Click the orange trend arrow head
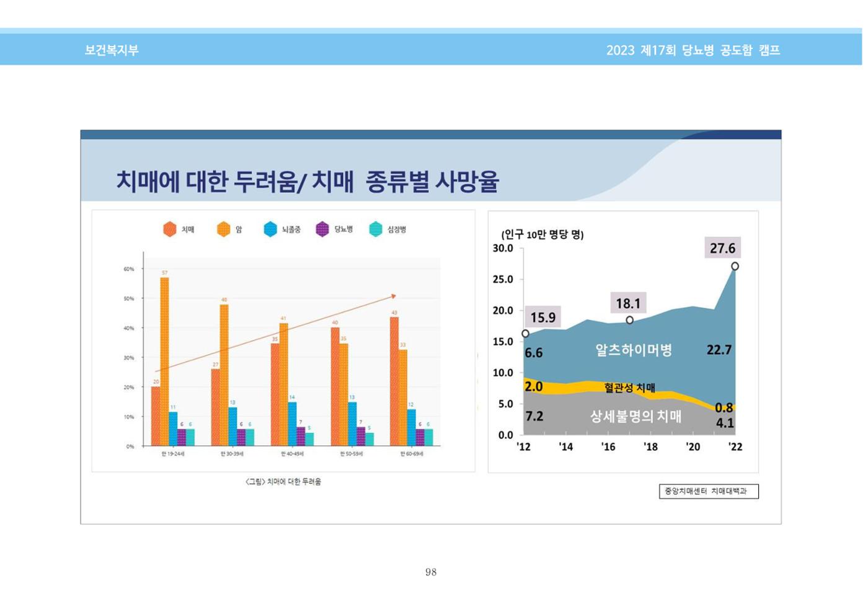Screen dimensions: 868x614 pos(393,296)
